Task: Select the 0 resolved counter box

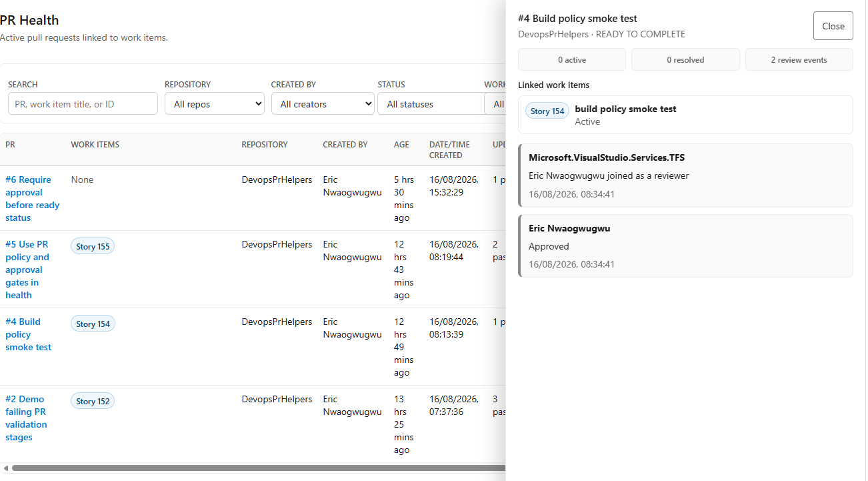Action: [x=685, y=59]
